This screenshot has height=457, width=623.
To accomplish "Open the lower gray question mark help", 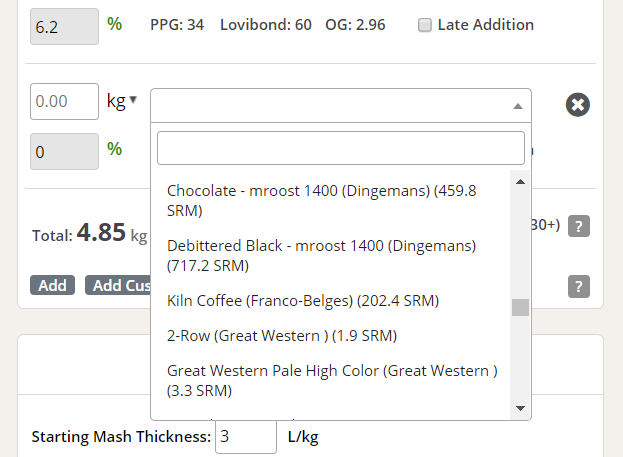I will 578,286.
